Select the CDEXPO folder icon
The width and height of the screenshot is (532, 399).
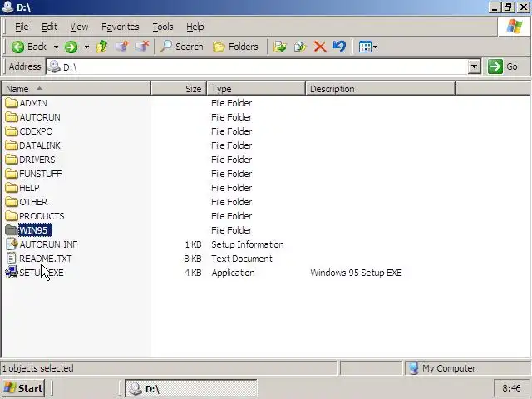(x=12, y=131)
